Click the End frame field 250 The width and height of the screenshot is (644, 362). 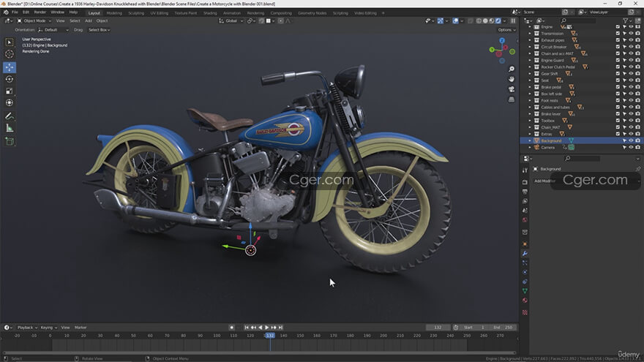[x=503, y=328]
